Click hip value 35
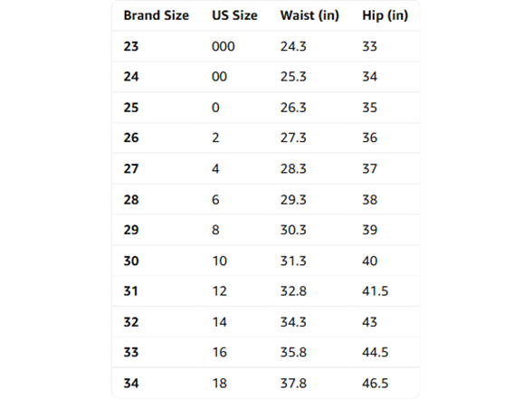532x399 pixels. (369, 108)
